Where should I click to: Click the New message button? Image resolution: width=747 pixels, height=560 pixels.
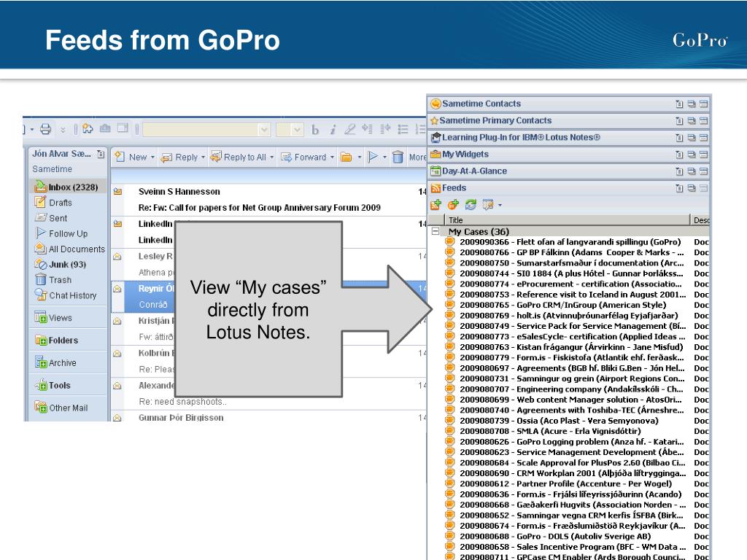tap(131, 157)
